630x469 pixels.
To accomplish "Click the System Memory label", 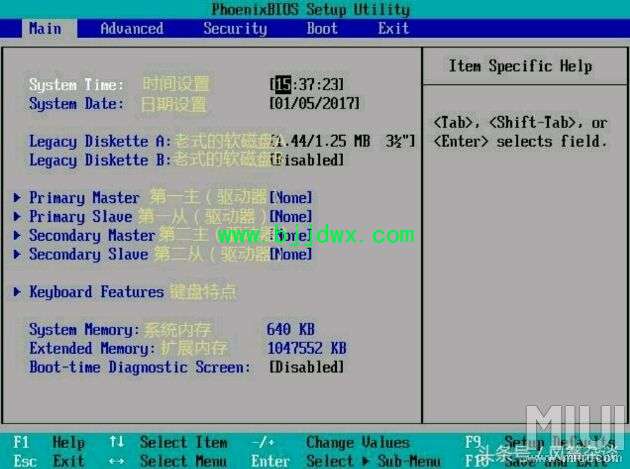I will tap(84, 330).
